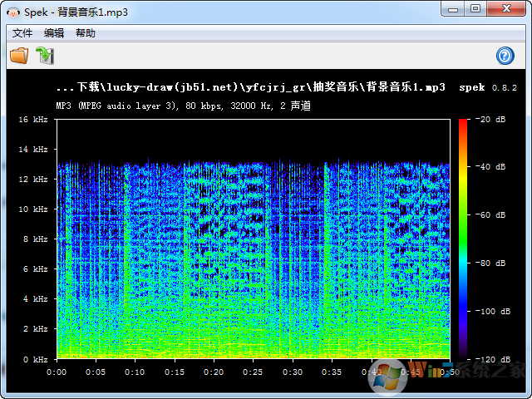Save the spectrogram with the green arrow icon
The width and height of the screenshot is (532, 399).
click(45, 56)
